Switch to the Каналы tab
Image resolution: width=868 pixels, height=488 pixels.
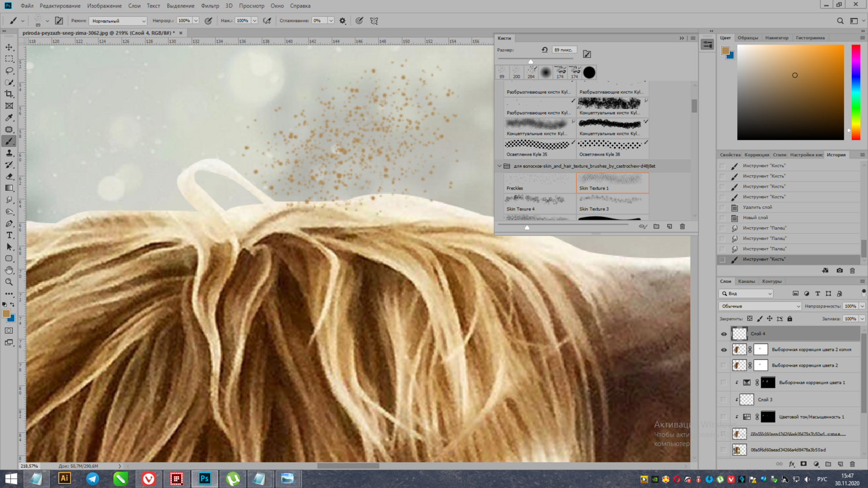tap(746, 282)
